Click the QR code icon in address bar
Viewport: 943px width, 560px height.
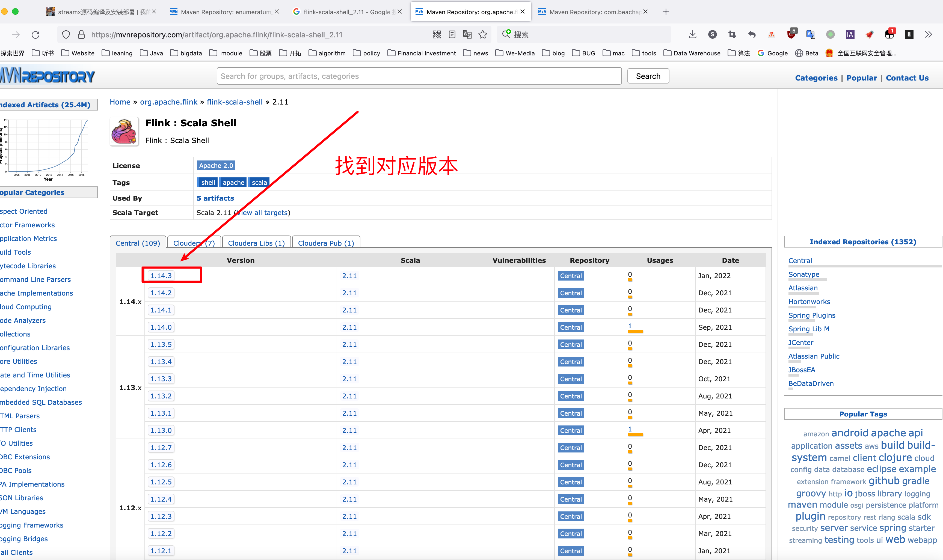tap(437, 35)
